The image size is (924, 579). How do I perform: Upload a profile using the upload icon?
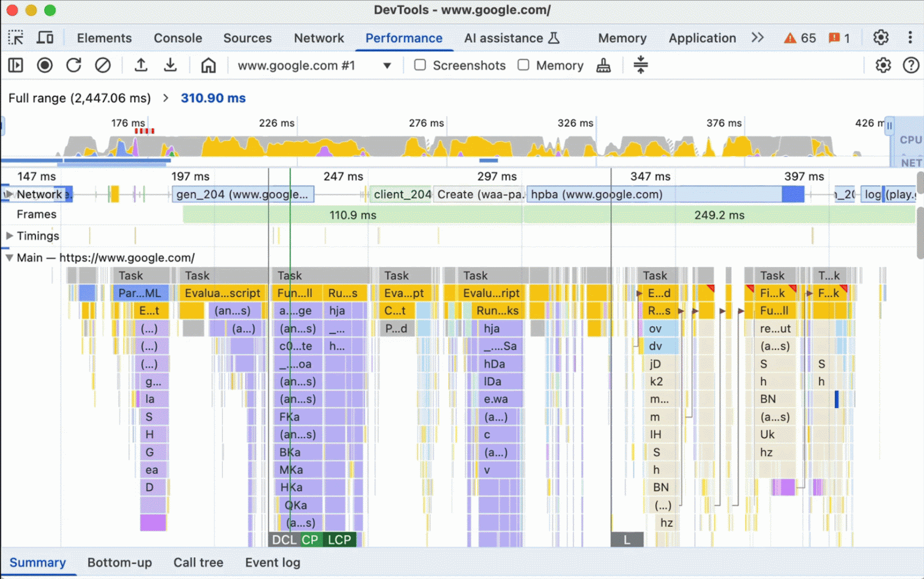point(141,65)
